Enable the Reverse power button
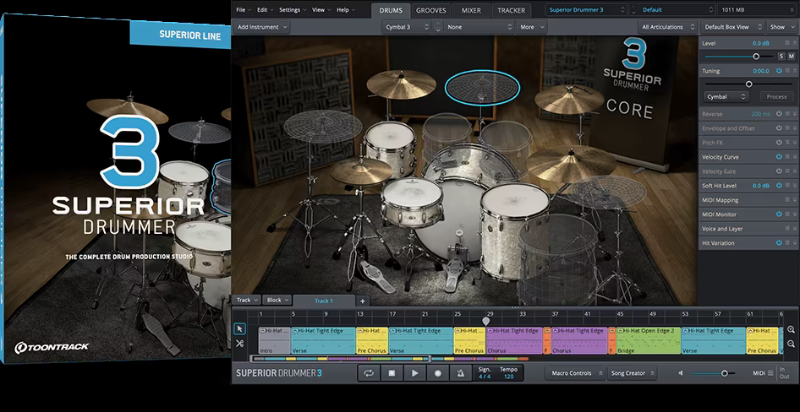800x412 pixels. coord(779,114)
